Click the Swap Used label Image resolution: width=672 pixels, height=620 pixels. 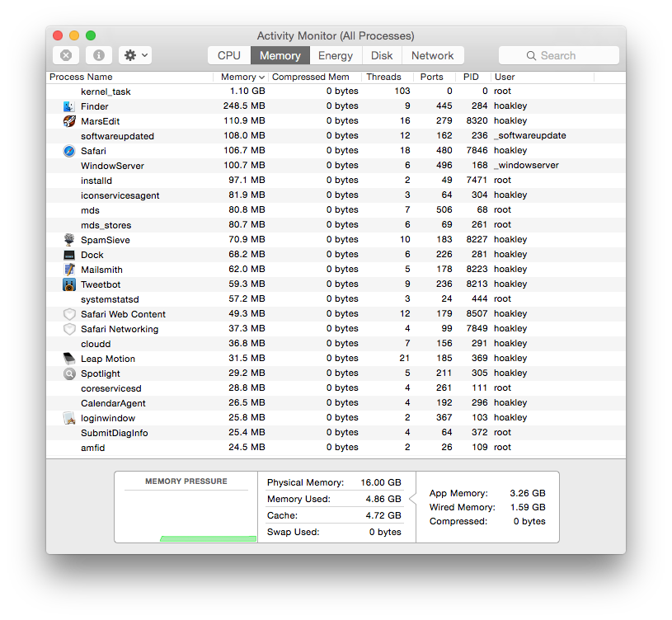[294, 532]
